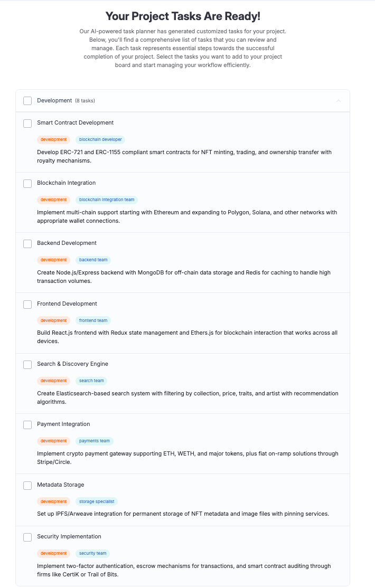Click the search team tag
Viewport: 375px width, 588px height.
point(91,381)
